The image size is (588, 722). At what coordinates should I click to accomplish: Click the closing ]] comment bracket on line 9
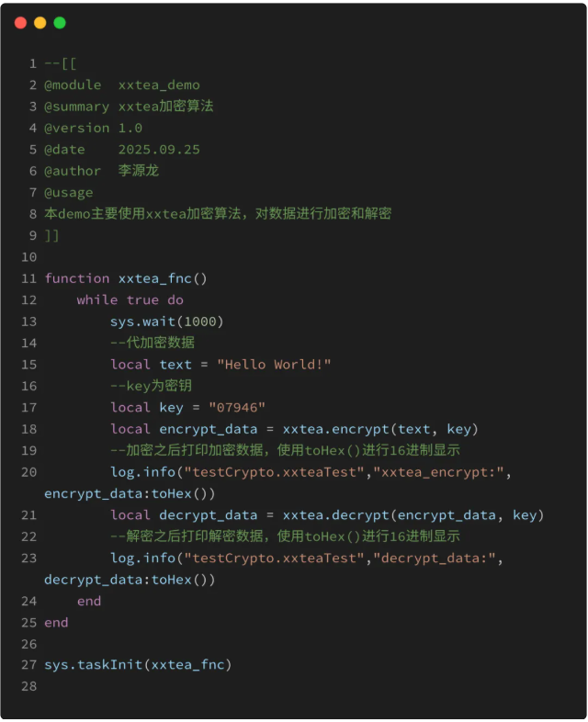pos(51,236)
